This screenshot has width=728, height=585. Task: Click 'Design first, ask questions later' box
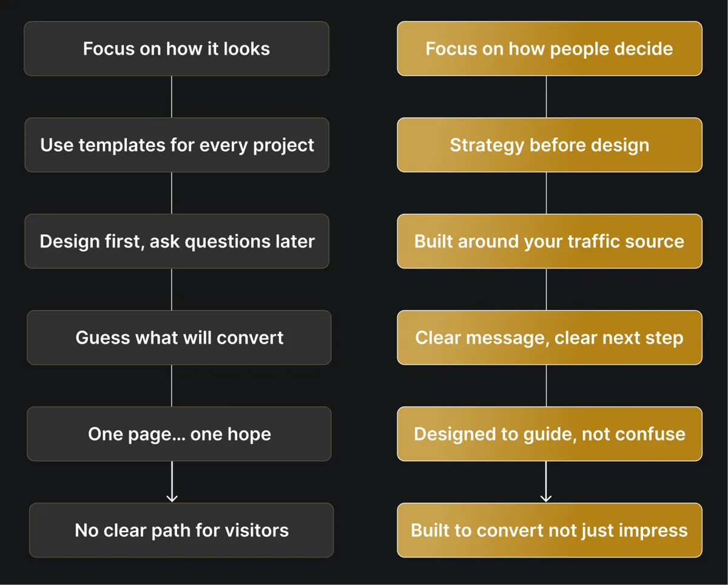(177, 241)
